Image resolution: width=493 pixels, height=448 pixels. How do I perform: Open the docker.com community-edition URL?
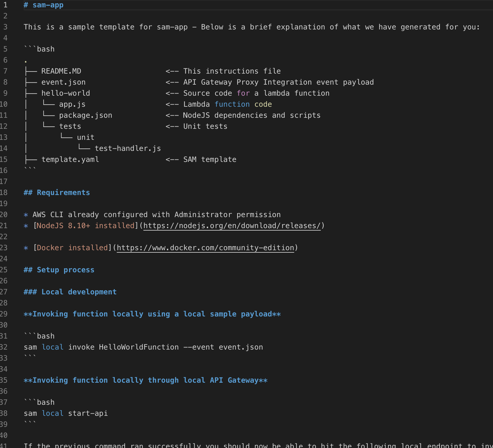coord(205,248)
